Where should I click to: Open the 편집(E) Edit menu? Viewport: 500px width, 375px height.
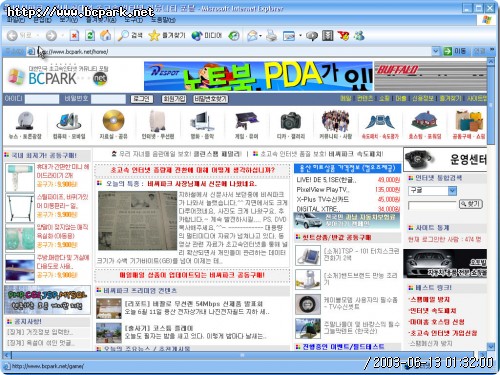42,20
